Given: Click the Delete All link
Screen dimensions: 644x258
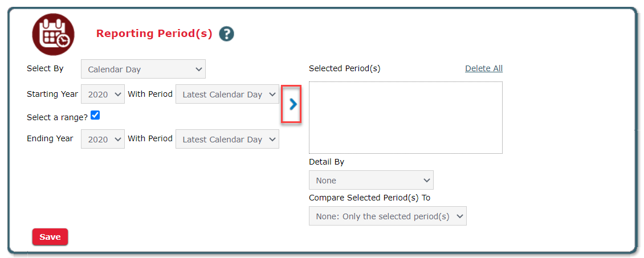Looking at the screenshot, I should pos(483,68).
